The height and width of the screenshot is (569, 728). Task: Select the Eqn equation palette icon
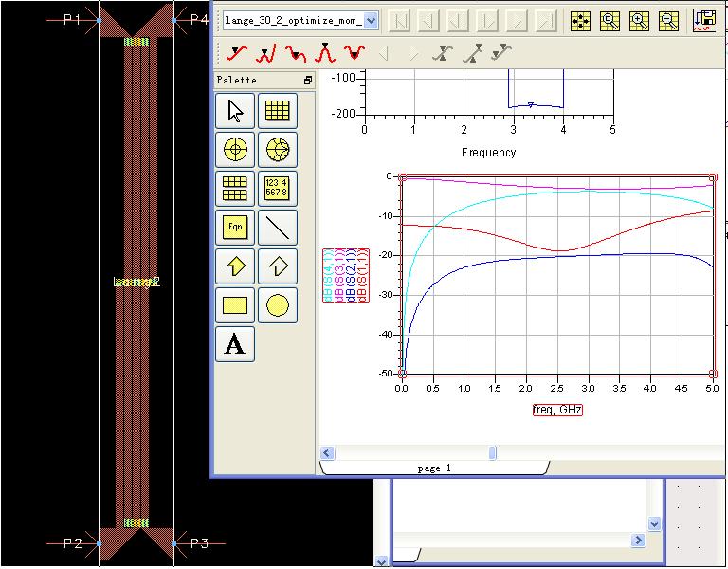(x=235, y=228)
